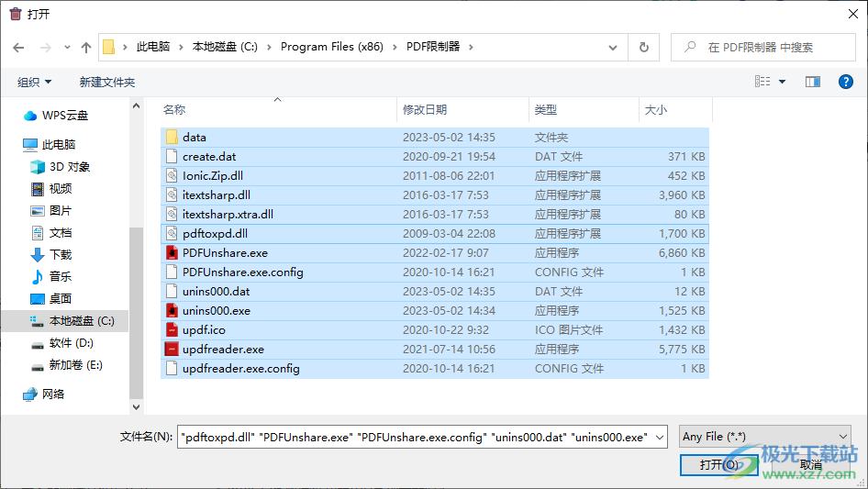Toggle the preview pane

click(x=813, y=82)
